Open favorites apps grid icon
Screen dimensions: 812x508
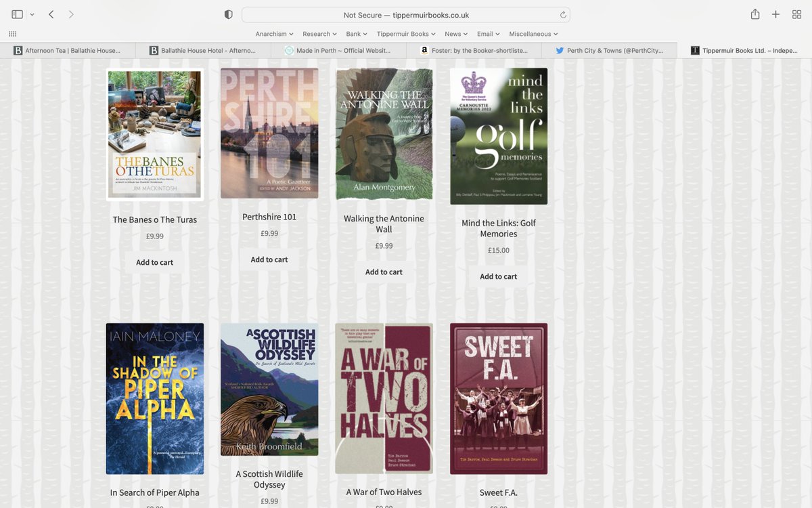point(13,34)
